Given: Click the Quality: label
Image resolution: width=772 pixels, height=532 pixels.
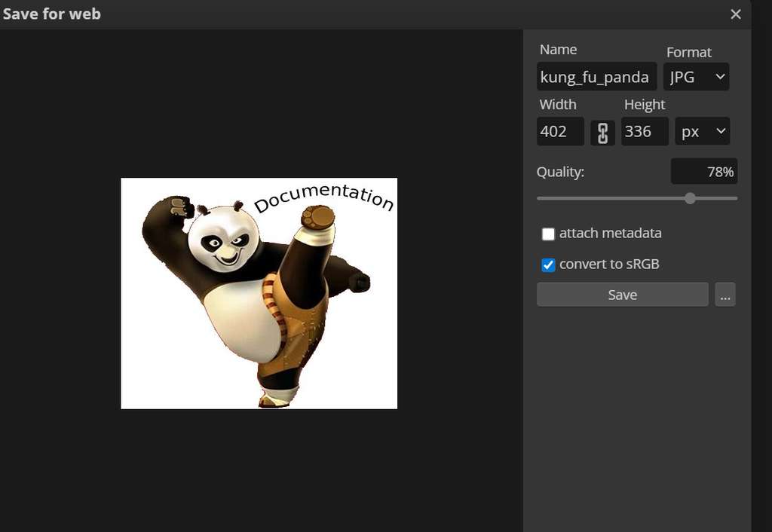Looking at the screenshot, I should point(560,172).
